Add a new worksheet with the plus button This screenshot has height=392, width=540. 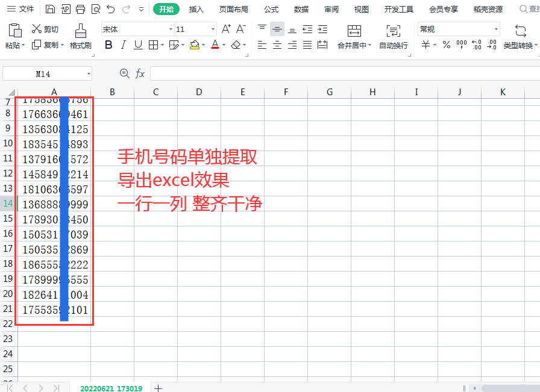(x=158, y=388)
